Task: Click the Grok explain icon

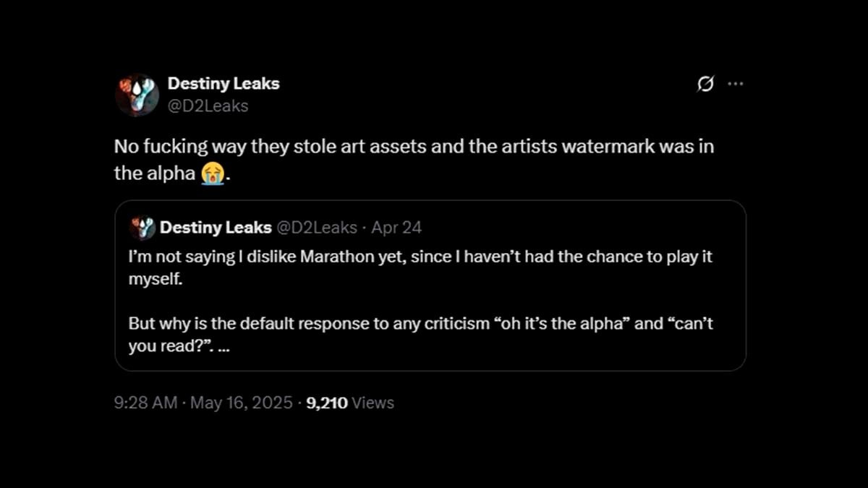Action: coord(705,85)
